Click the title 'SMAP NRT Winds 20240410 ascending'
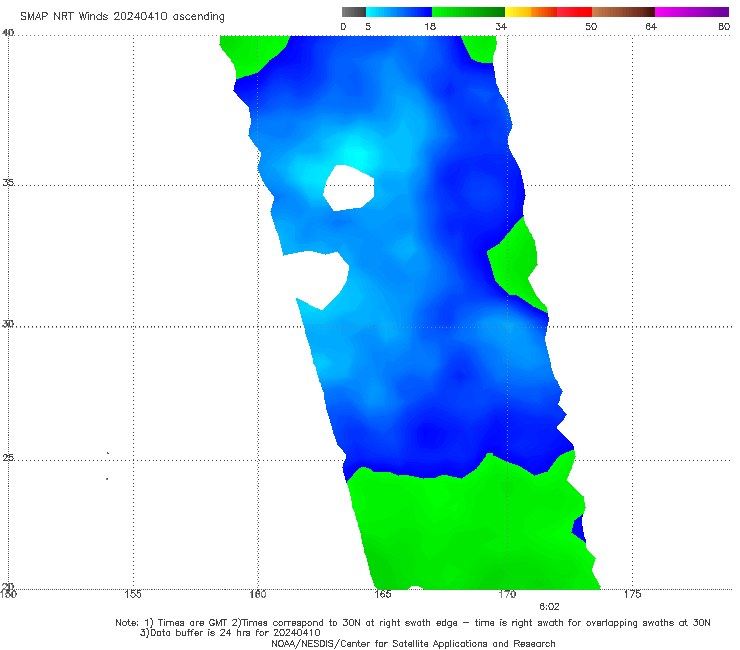 (122, 17)
